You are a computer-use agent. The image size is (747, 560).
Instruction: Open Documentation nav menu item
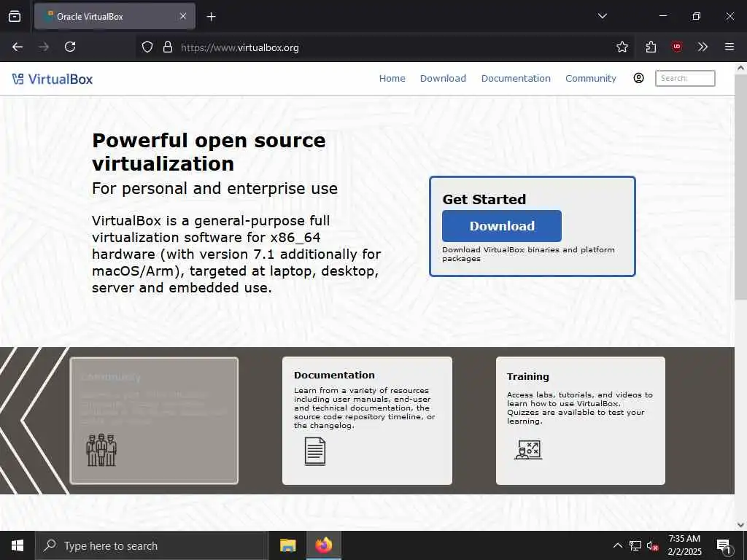[x=516, y=79]
